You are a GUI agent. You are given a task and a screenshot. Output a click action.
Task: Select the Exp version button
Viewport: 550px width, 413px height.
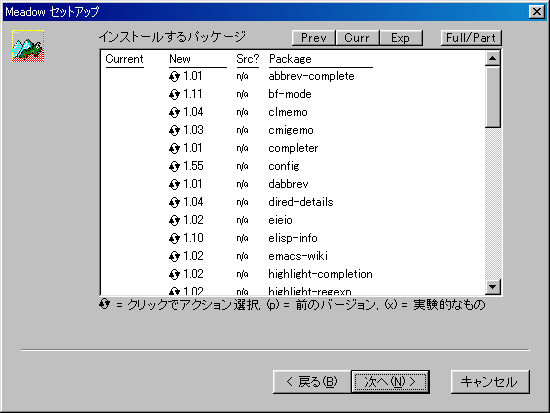(401, 38)
